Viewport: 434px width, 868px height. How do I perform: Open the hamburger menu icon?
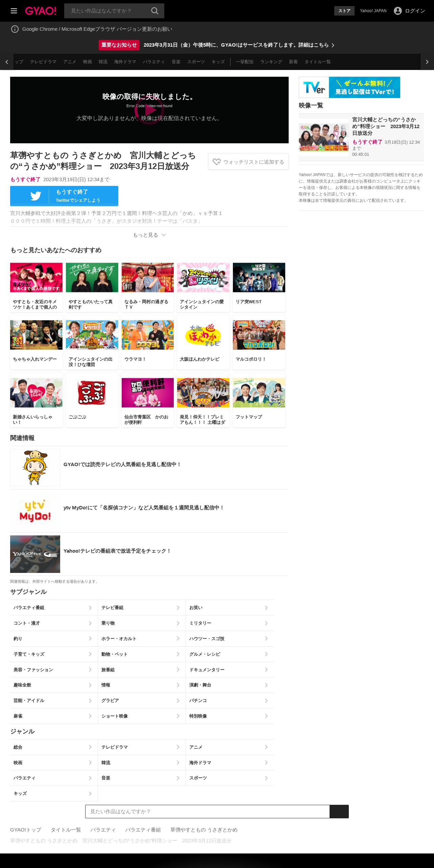pyautogui.click(x=14, y=11)
